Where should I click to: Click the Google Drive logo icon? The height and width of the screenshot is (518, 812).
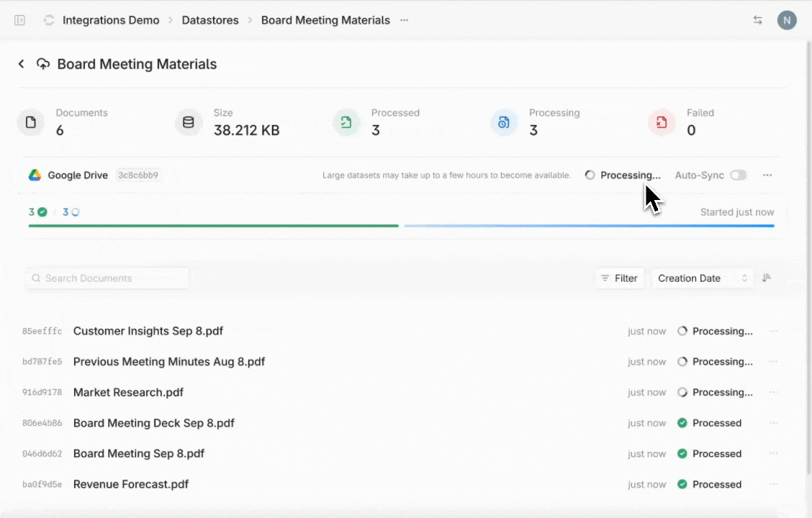click(35, 175)
